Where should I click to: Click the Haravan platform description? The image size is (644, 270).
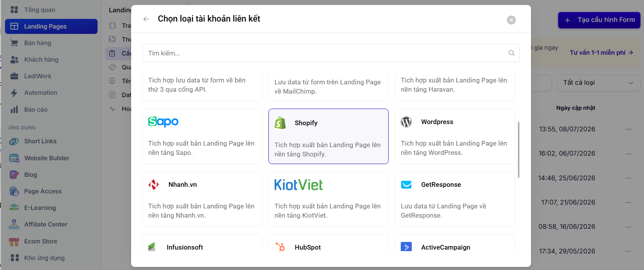tap(454, 85)
